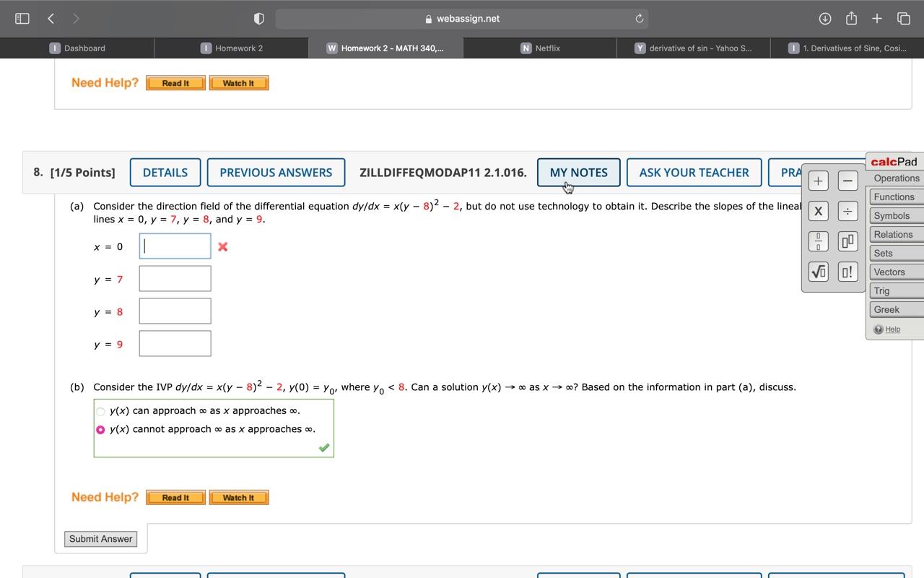The width and height of the screenshot is (924, 578).
Task: Insert a division sign from calcPad
Action: pos(847,211)
